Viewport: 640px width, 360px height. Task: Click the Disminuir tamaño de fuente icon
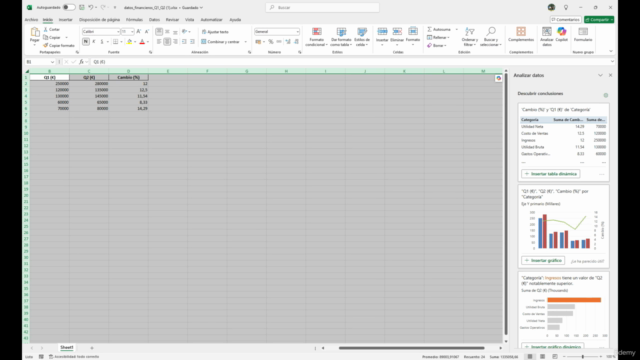pos(147,31)
